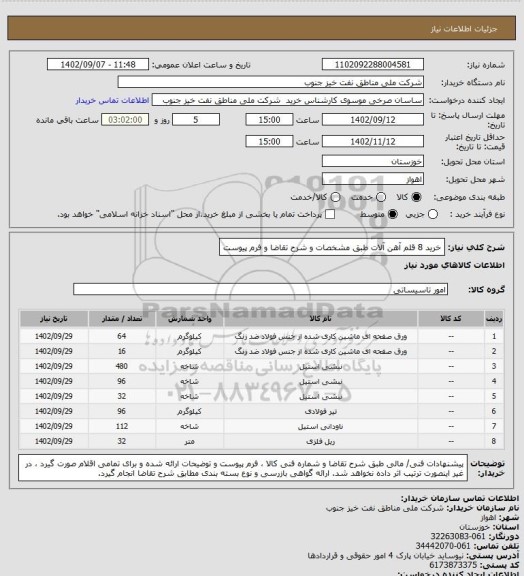This screenshot has height=576, width=524.
Task: Select row 6 item name تیر فولادی
Action: point(320,411)
